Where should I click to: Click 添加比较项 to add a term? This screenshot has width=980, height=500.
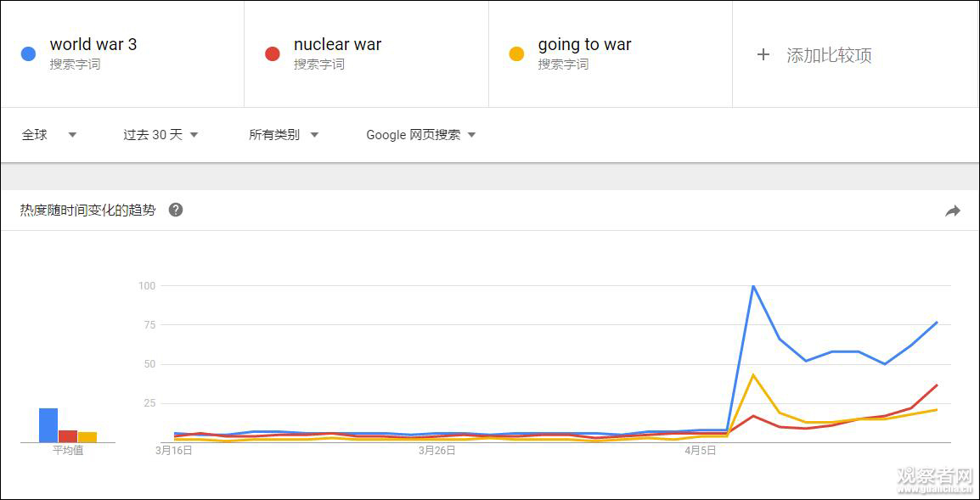click(x=829, y=55)
